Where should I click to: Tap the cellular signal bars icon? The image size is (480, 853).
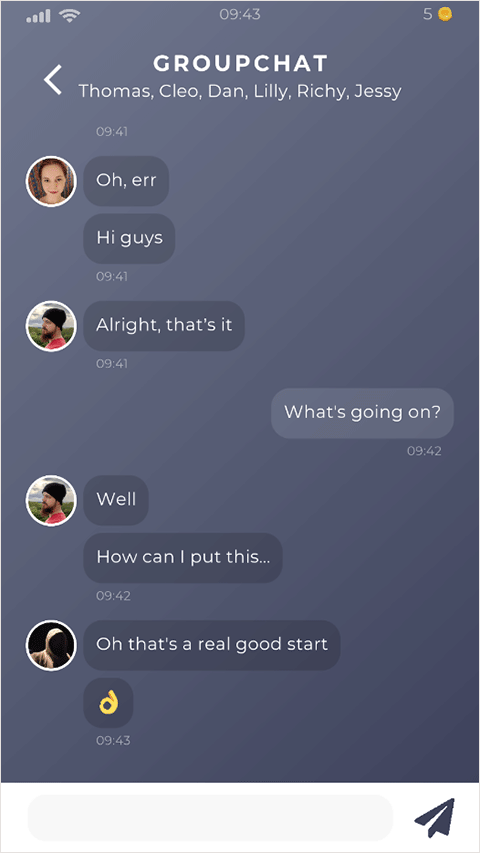(38, 16)
